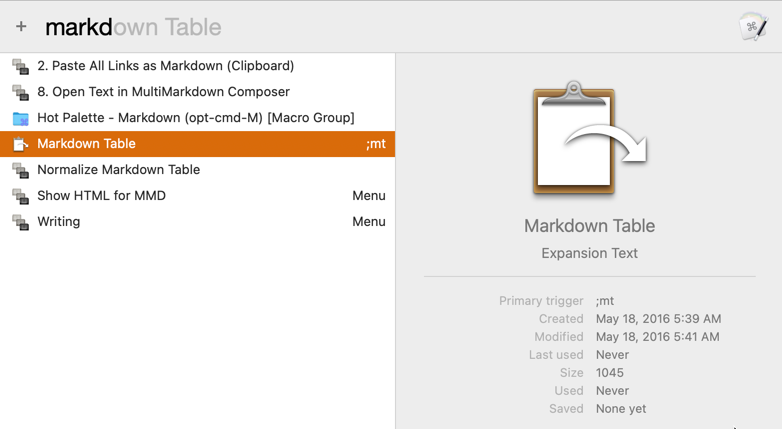Select icon of Paste All Links as Markdown

pos(20,66)
